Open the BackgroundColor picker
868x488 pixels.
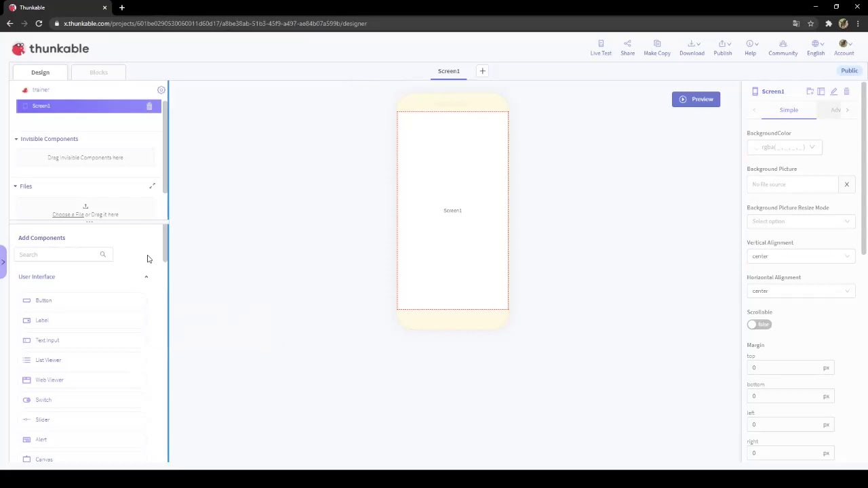click(785, 147)
